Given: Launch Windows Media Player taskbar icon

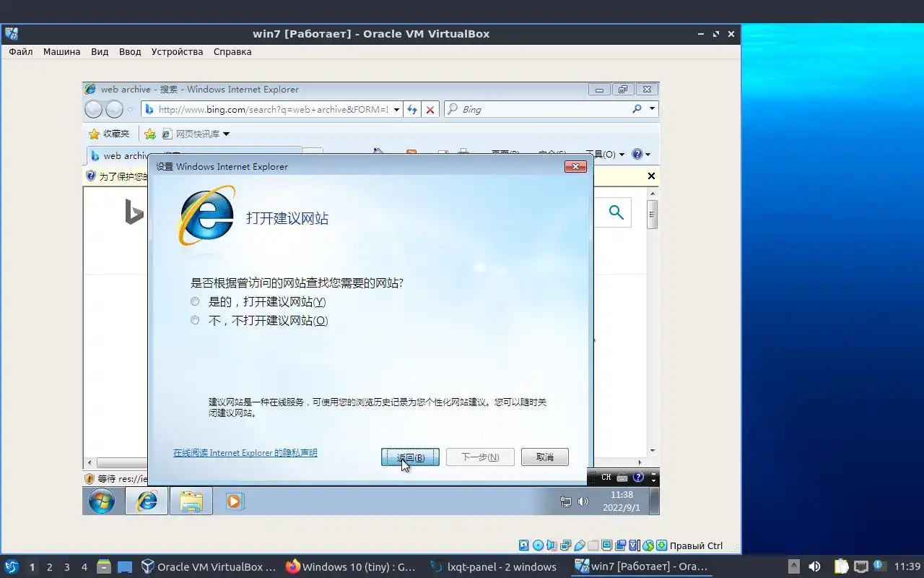Looking at the screenshot, I should (235, 501).
